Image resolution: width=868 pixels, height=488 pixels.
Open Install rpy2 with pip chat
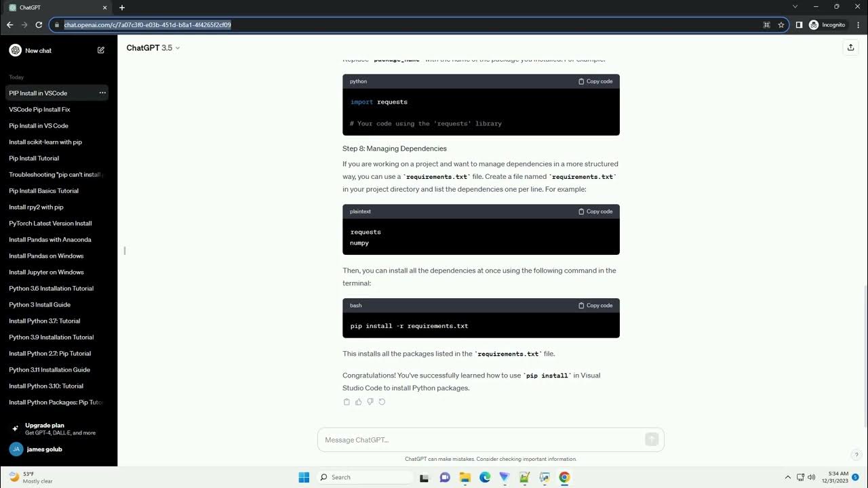[57, 207]
